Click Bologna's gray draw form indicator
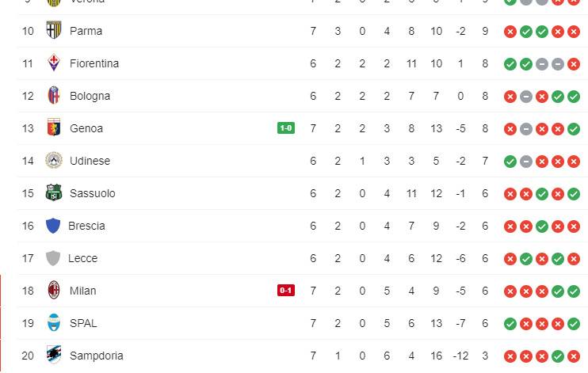 tap(526, 97)
